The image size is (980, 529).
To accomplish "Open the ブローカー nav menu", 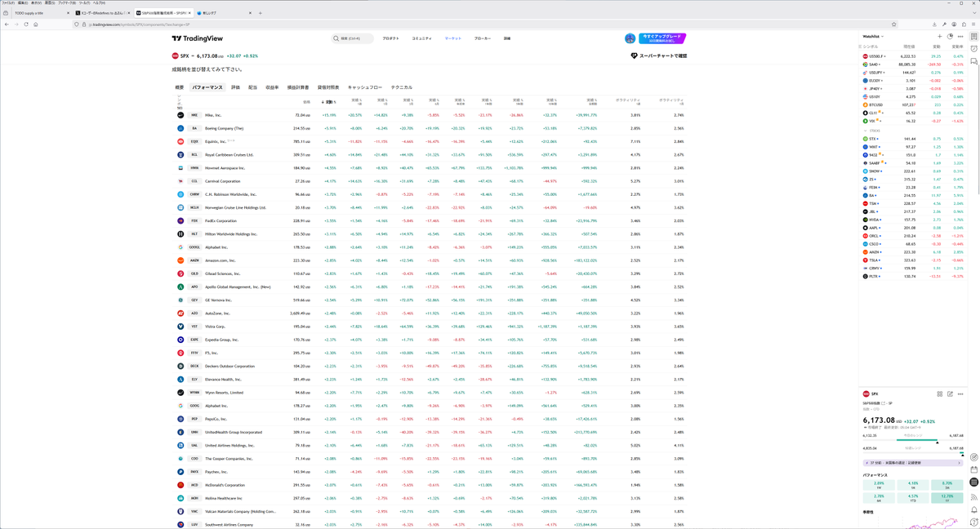I will (483, 38).
